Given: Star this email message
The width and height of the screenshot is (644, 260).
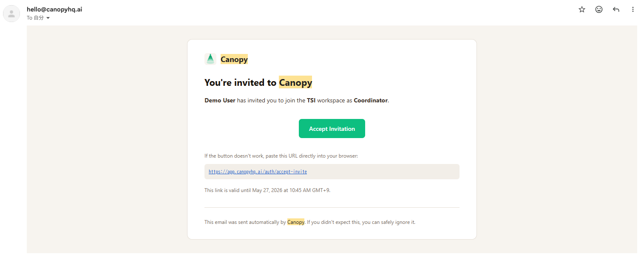Looking at the screenshot, I should click(x=582, y=9).
